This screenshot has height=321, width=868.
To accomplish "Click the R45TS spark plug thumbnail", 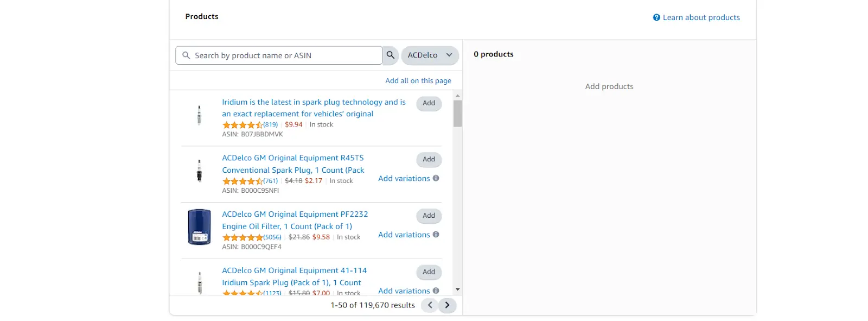I will point(199,171).
